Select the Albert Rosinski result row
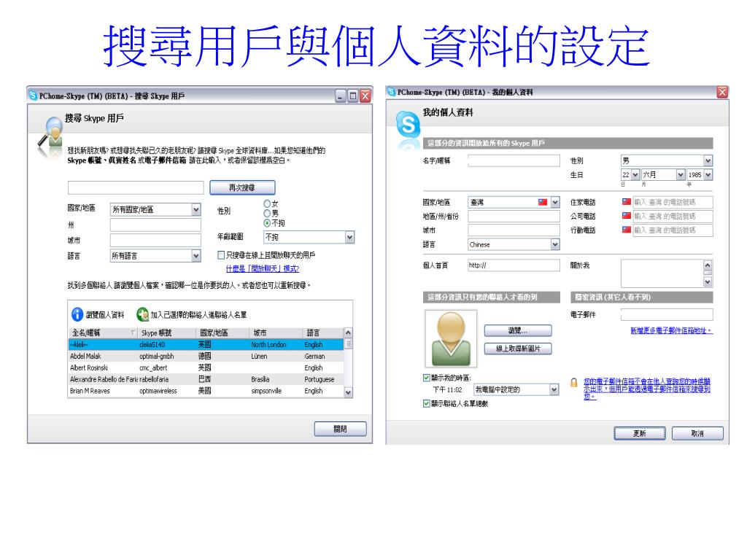 click(x=206, y=367)
